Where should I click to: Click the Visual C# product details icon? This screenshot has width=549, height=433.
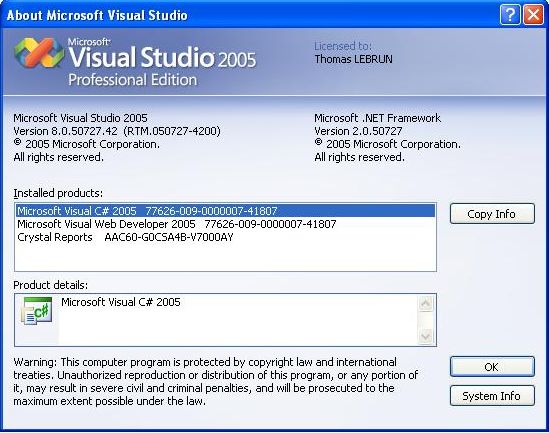point(36,311)
